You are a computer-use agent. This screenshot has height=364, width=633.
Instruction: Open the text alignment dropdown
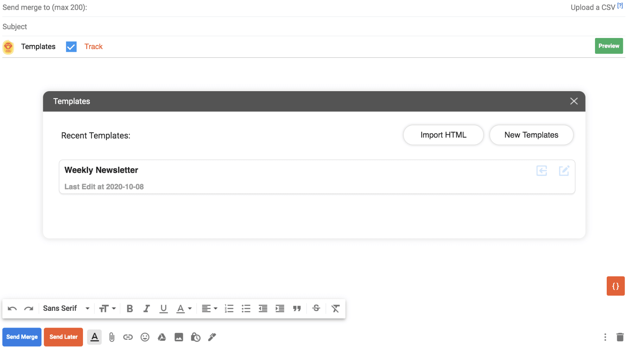coord(210,309)
